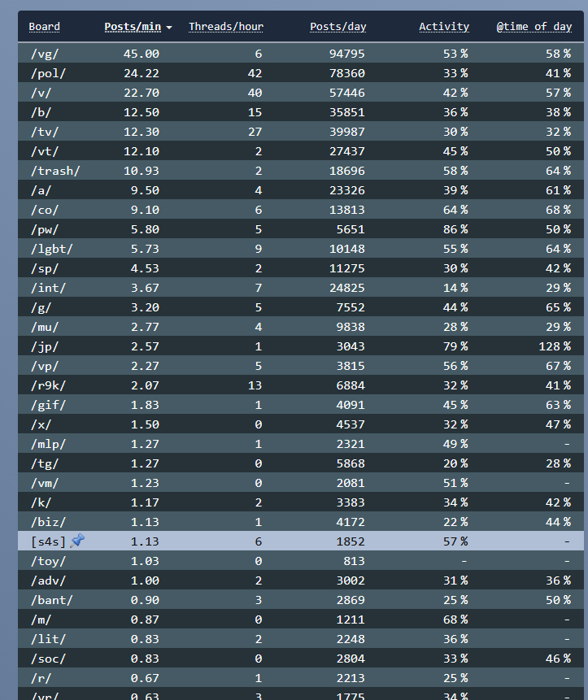Select the /m/ board name
The image size is (588, 700).
41,620
